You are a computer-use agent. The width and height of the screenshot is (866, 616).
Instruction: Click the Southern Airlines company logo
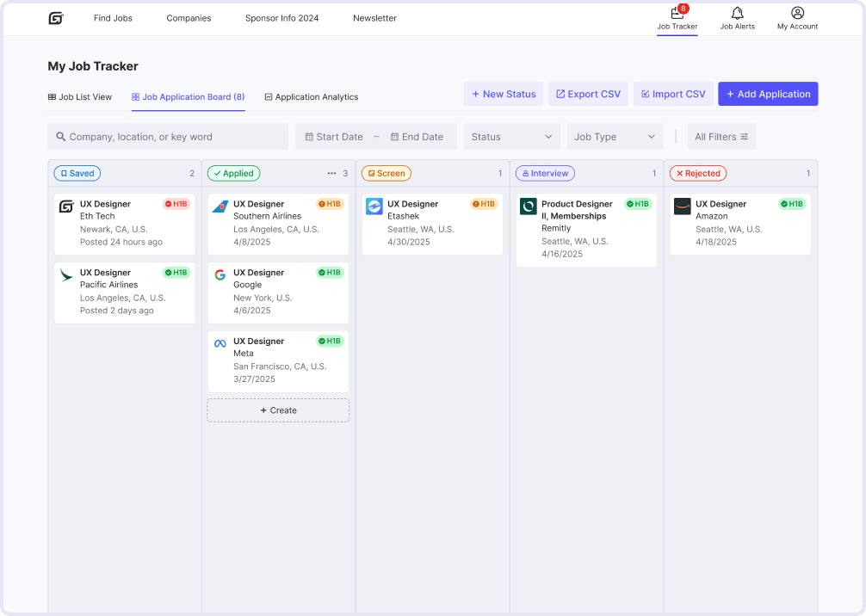(220, 206)
